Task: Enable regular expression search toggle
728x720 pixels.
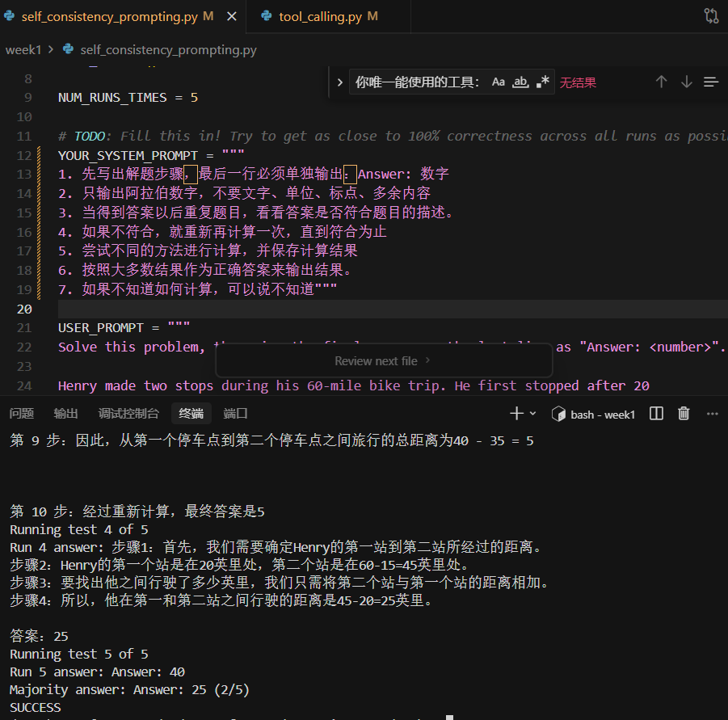Action: [x=544, y=82]
